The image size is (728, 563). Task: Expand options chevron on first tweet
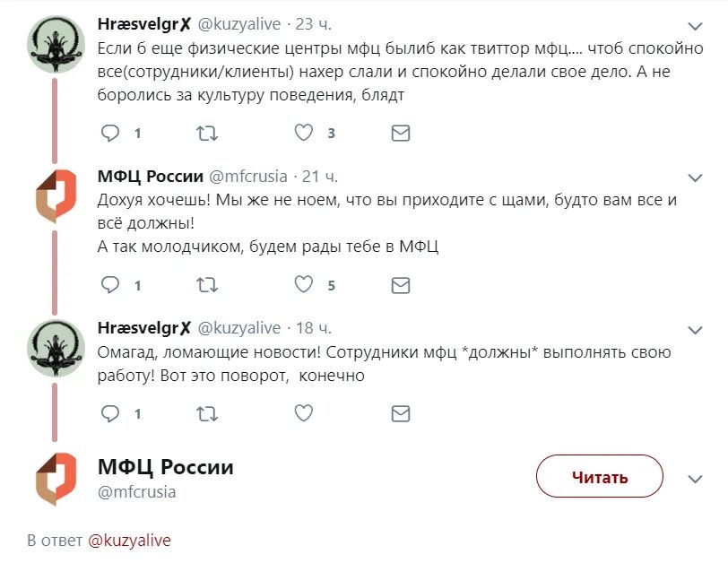tap(695, 25)
